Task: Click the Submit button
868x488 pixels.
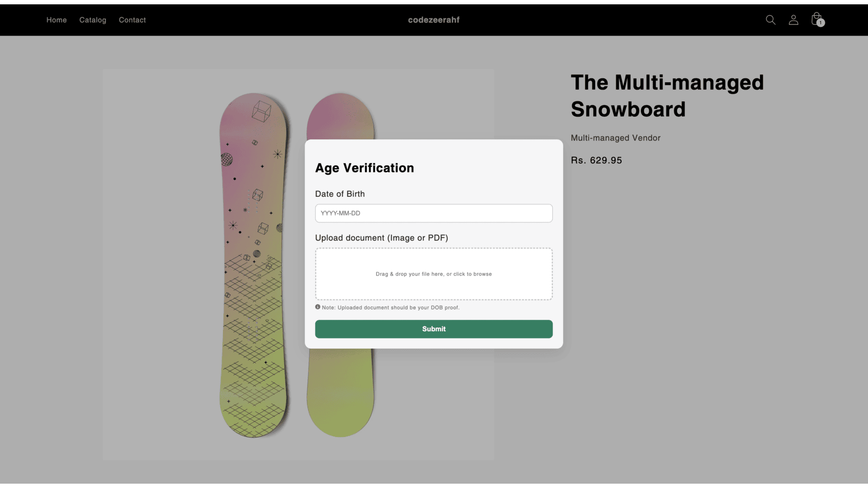Action: 433,329
